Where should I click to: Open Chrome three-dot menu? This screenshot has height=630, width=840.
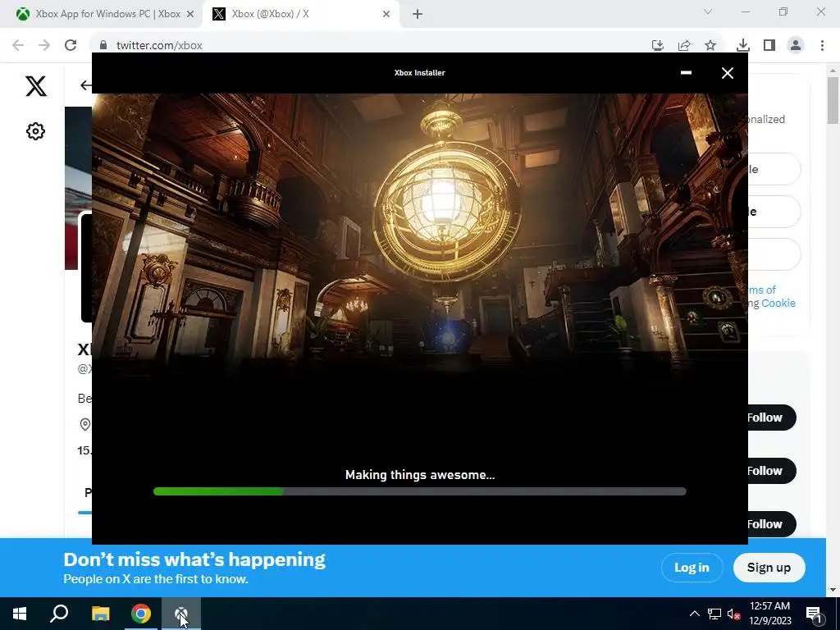click(x=822, y=45)
